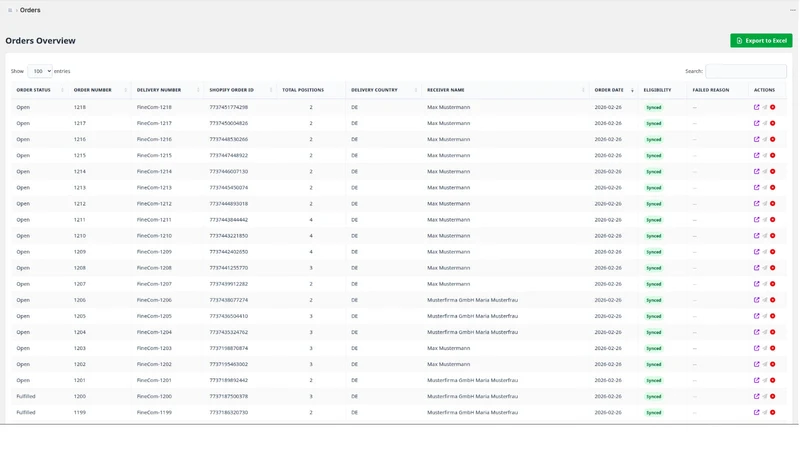
Task: Sort table by Order Status column
Action: [x=39, y=90]
